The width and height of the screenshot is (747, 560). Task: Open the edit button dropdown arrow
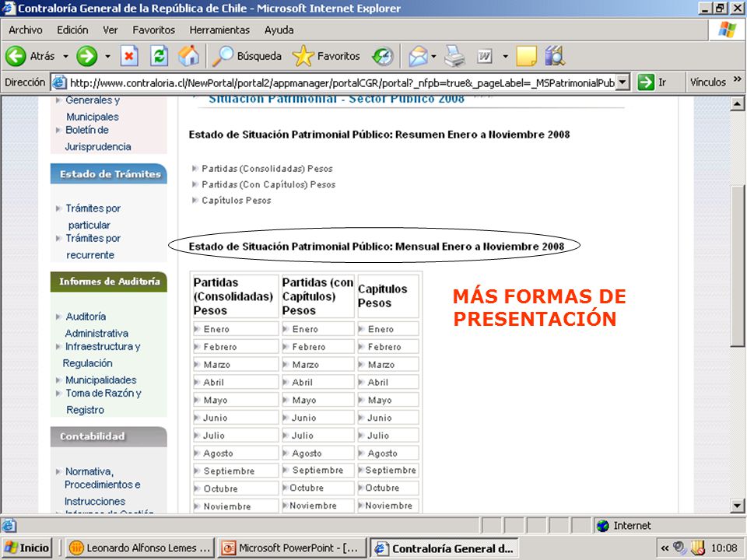(505, 56)
